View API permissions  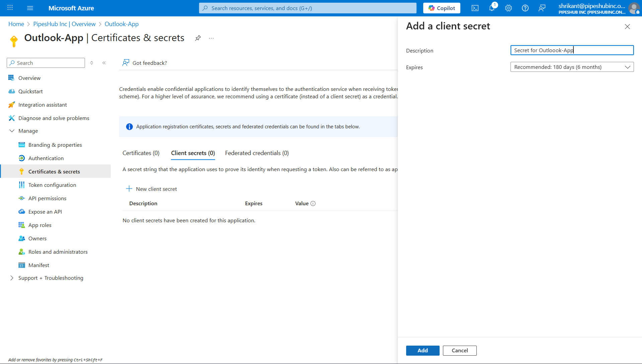click(48, 198)
